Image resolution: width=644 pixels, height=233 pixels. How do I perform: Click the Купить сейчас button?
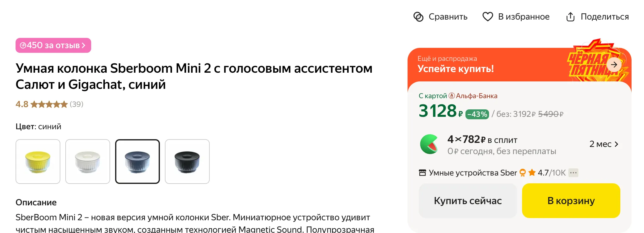tap(468, 201)
